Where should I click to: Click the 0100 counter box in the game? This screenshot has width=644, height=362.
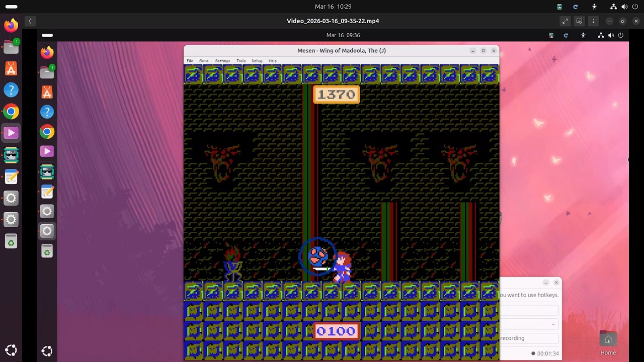click(x=337, y=331)
